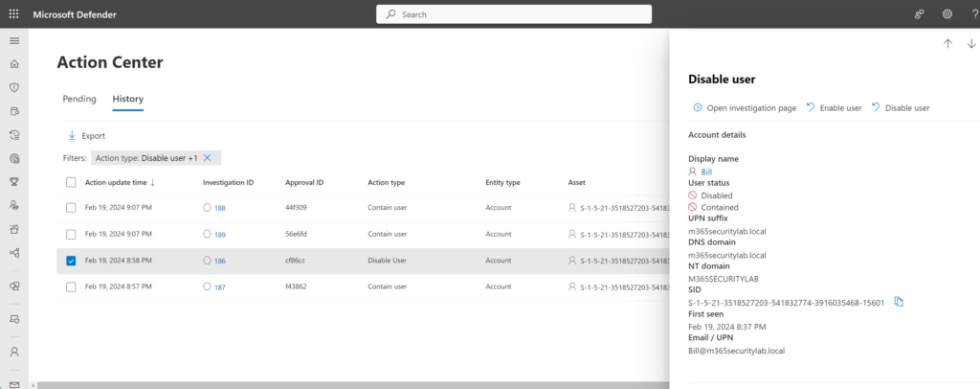Click Enable user in panel

pos(834,108)
